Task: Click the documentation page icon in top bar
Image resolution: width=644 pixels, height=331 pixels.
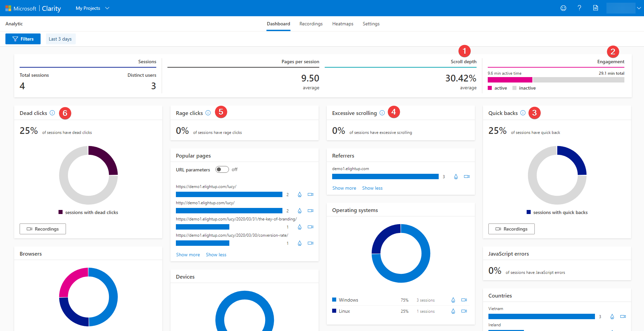Action: coord(595,8)
